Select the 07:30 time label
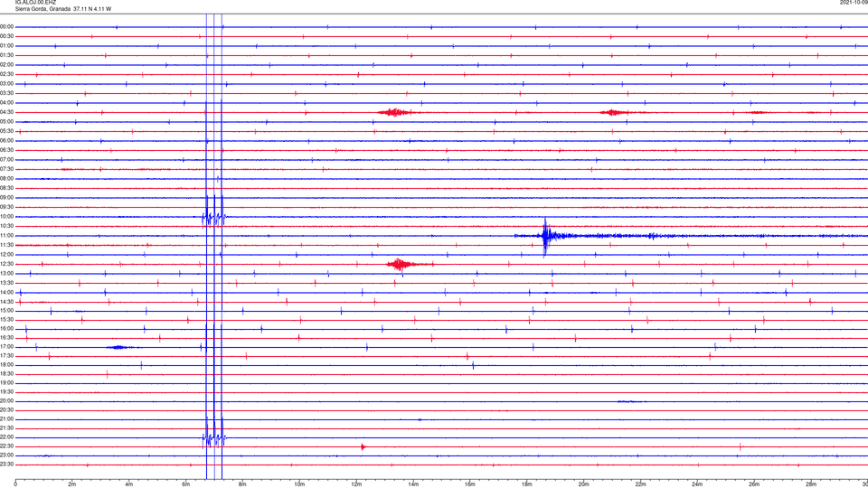The width and height of the screenshot is (868, 488). pos(7,169)
